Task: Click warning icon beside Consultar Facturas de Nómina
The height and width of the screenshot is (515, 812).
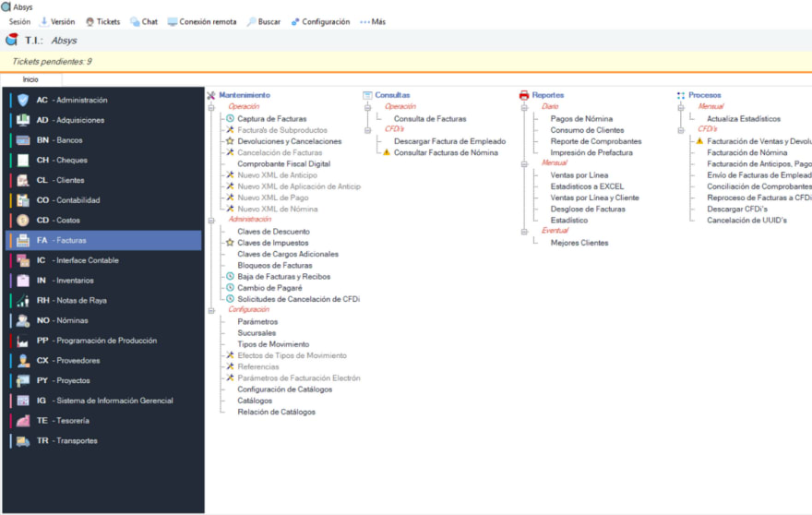Action: (387, 152)
